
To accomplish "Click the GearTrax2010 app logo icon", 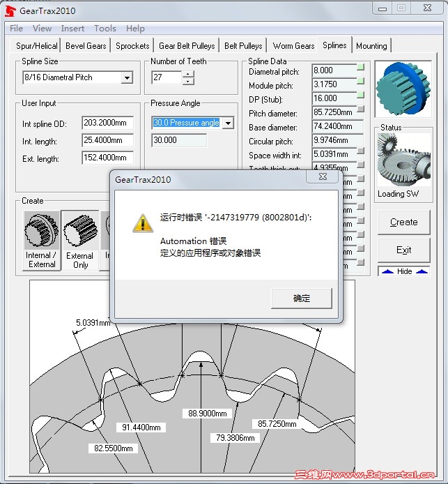I will [10, 11].
